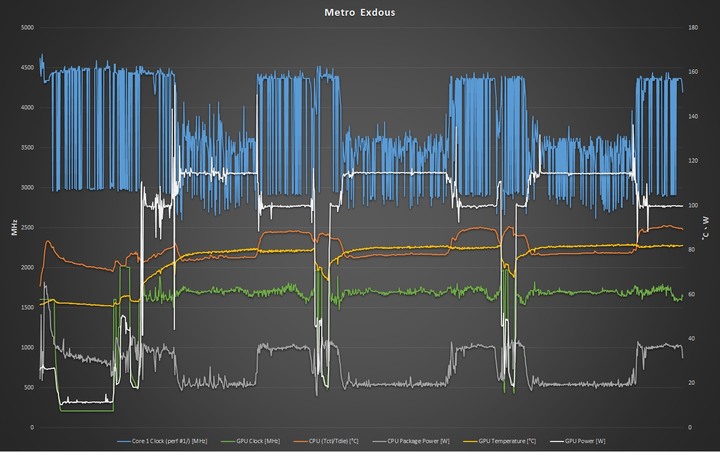The image size is (720, 452).
Task: Click the 120 right axis label
Action: (x=693, y=161)
